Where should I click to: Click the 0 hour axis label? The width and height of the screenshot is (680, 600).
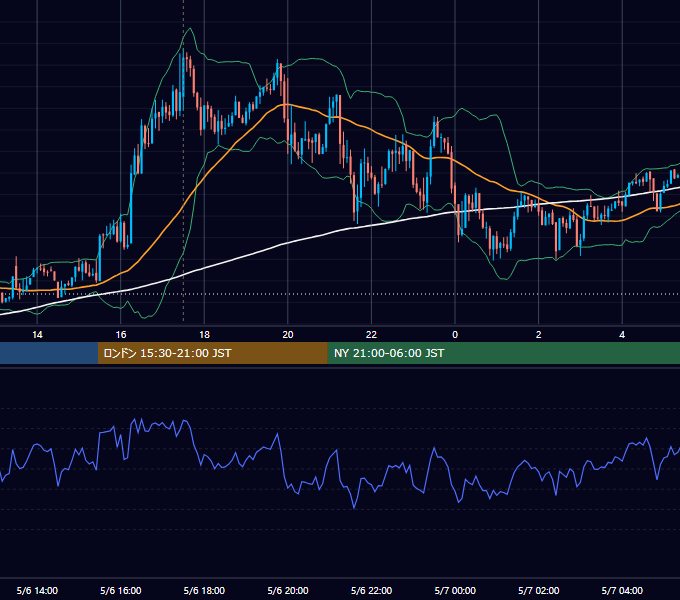[455, 335]
